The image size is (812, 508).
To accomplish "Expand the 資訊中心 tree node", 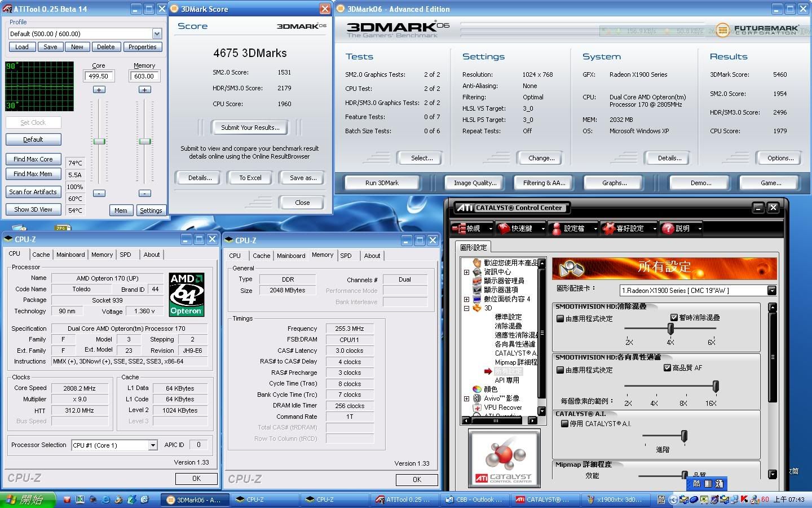I will (x=466, y=272).
